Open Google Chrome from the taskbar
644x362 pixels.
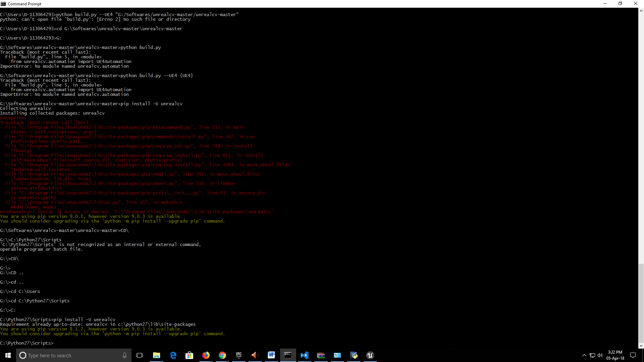coord(222,355)
